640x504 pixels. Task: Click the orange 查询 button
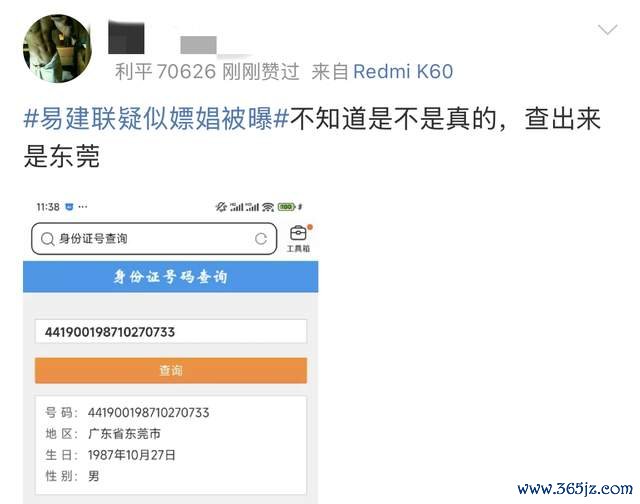(171, 371)
